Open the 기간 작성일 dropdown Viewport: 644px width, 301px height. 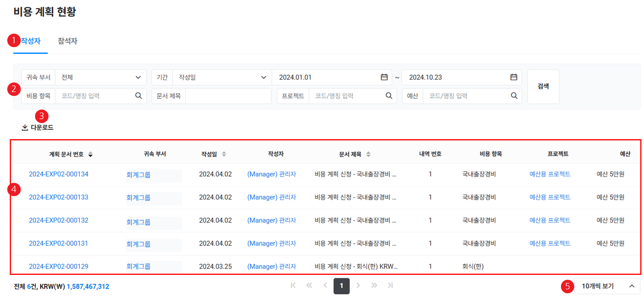click(263, 77)
